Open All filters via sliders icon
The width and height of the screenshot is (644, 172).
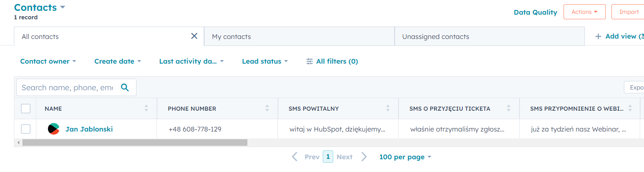click(x=309, y=61)
